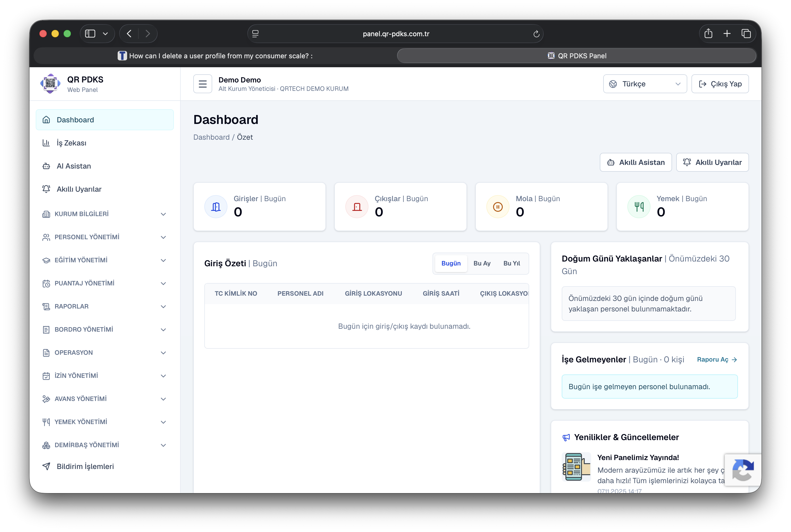Click the TC KİMLİK NO column header
Image resolution: width=791 pixels, height=532 pixels.
[236, 294]
